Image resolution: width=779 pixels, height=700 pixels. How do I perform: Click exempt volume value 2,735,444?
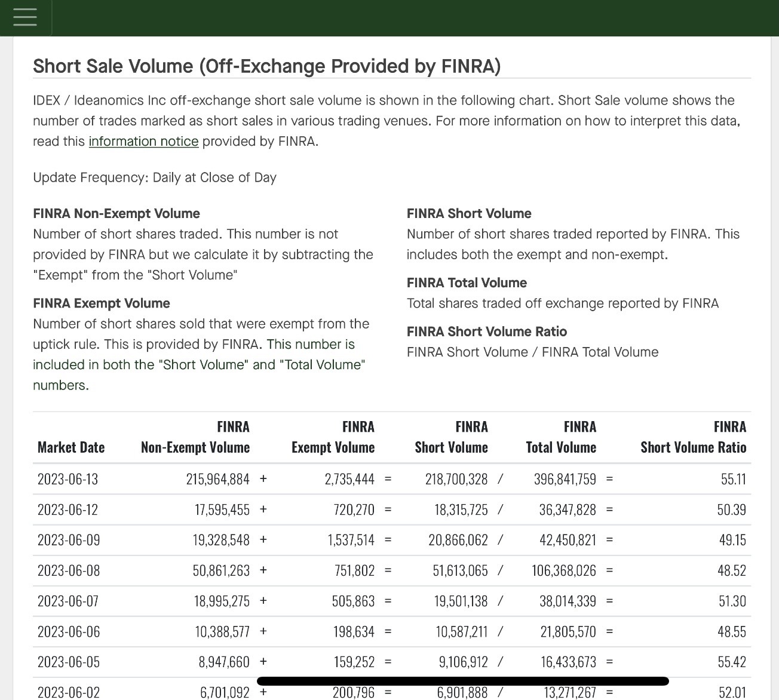point(349,480)
